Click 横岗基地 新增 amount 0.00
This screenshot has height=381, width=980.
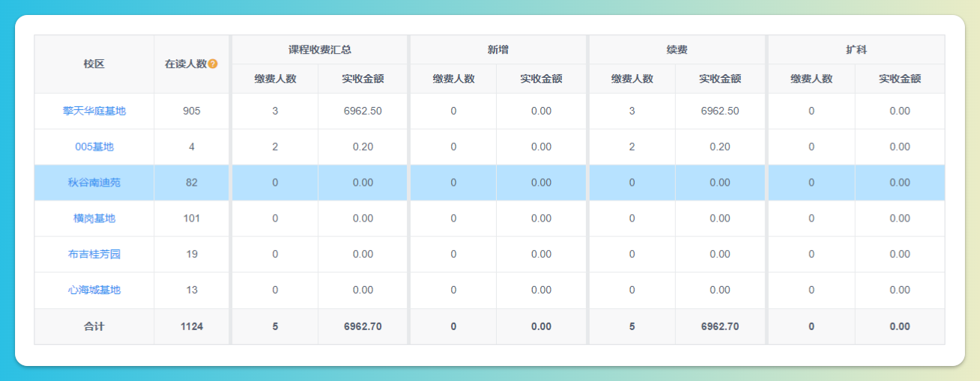pyautogui.click(x=542, y=219)
